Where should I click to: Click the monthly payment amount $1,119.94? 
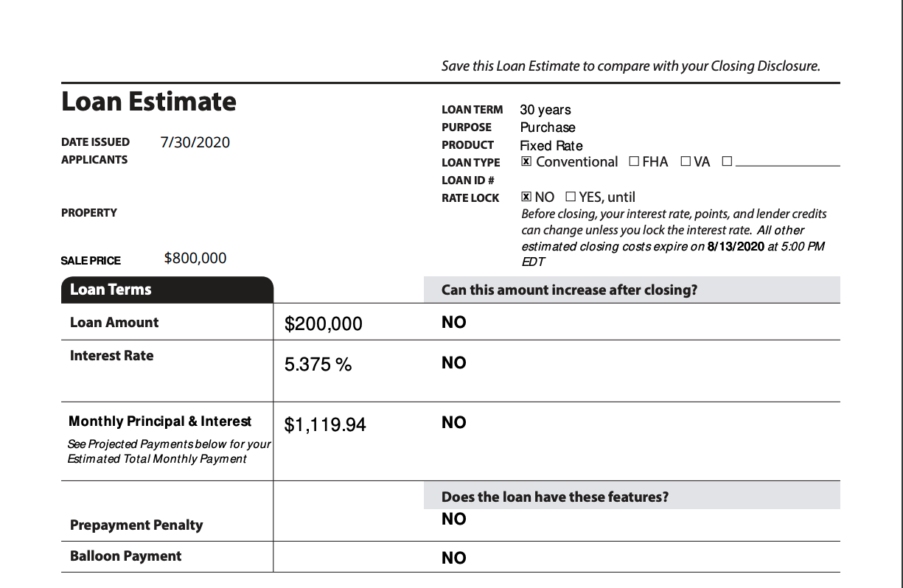tap(324, 425)
